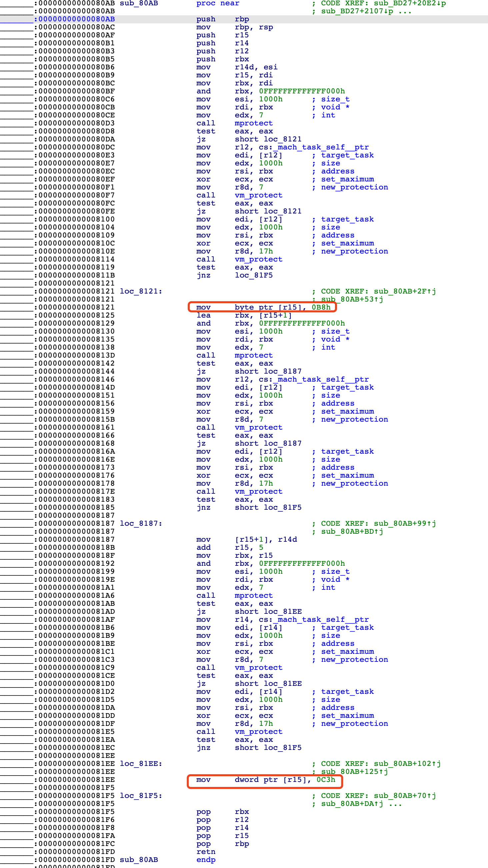Click 'short loc_81F5' jump target at 81EC
This screenshot has width=488, height=868.
pyautogui.click(x=268, y=748)
